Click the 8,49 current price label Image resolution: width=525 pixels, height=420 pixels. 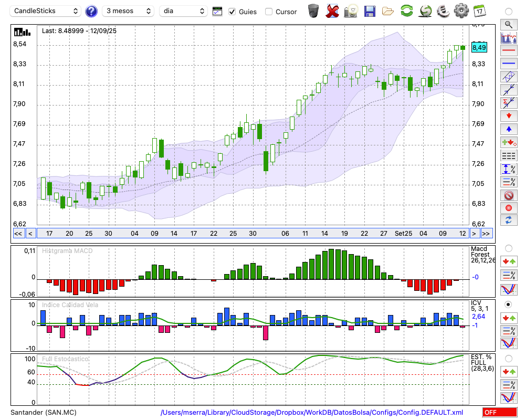479,48
